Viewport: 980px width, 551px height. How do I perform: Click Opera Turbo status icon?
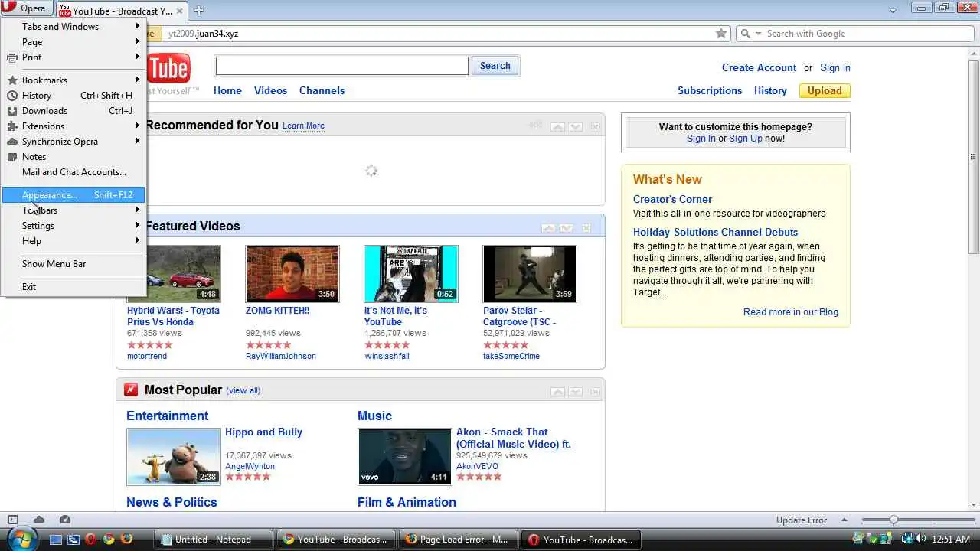(x=65, y=520)
